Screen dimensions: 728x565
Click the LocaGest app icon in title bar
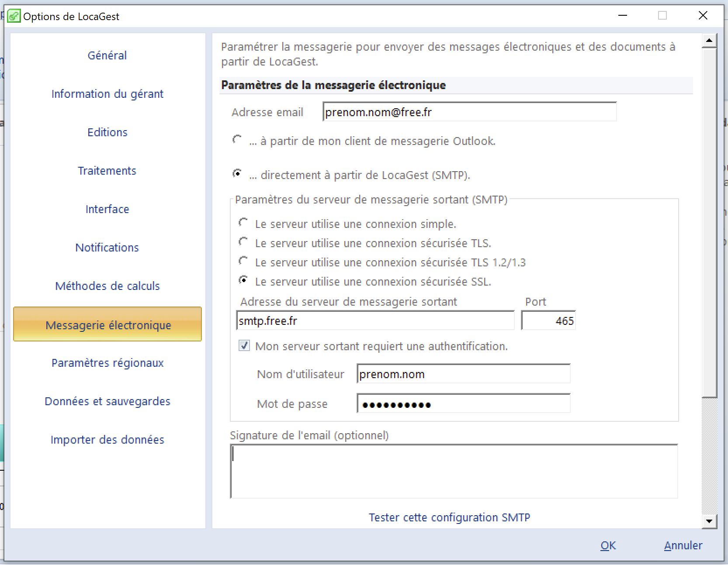click(x=14, y=16)
